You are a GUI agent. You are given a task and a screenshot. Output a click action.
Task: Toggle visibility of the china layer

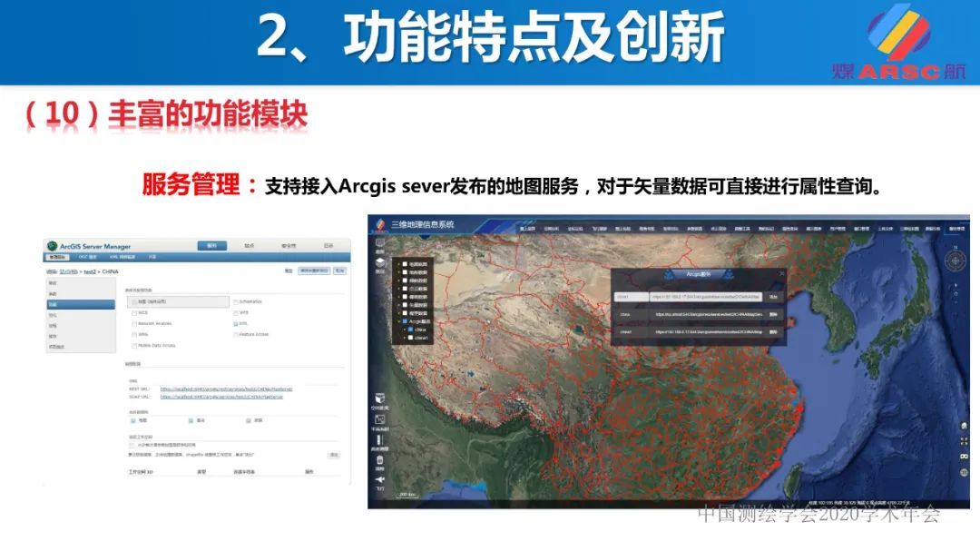pos(409,330)
